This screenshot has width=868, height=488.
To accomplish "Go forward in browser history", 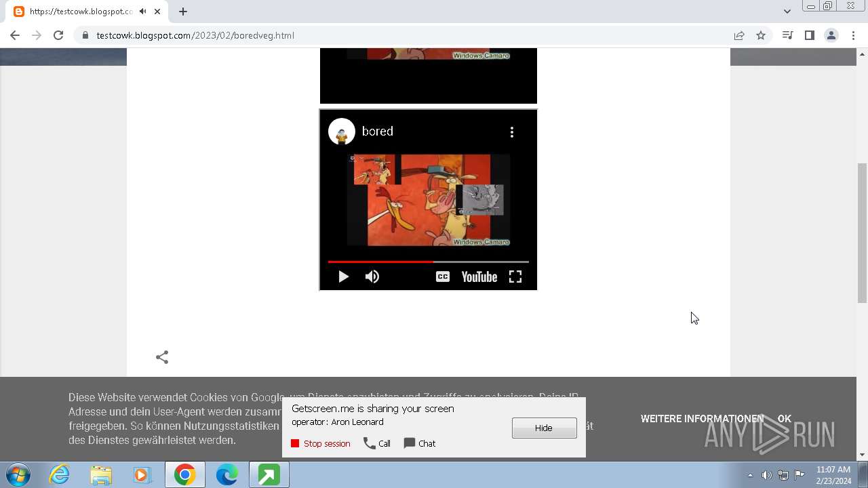I will [x=37, y=35].
